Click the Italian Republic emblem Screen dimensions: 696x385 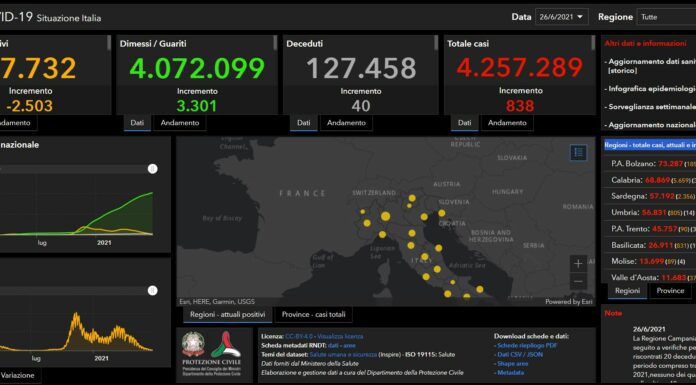(193, 345)
